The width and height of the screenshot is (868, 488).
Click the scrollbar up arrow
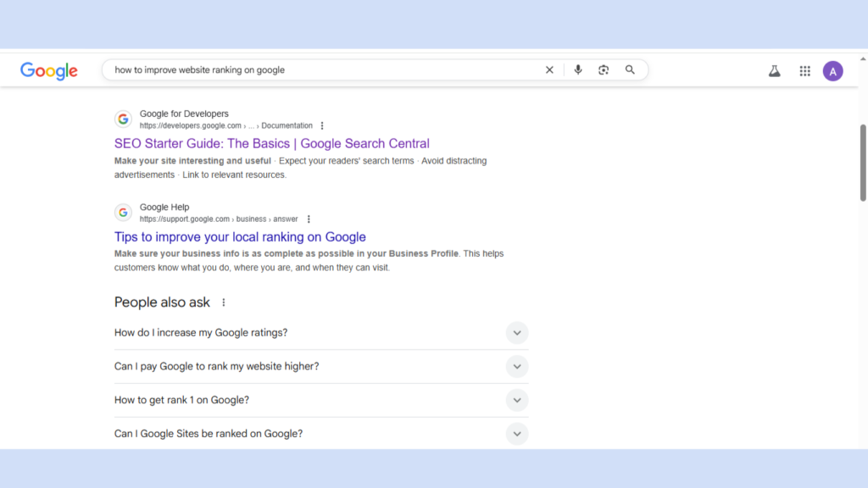point(862,58)
